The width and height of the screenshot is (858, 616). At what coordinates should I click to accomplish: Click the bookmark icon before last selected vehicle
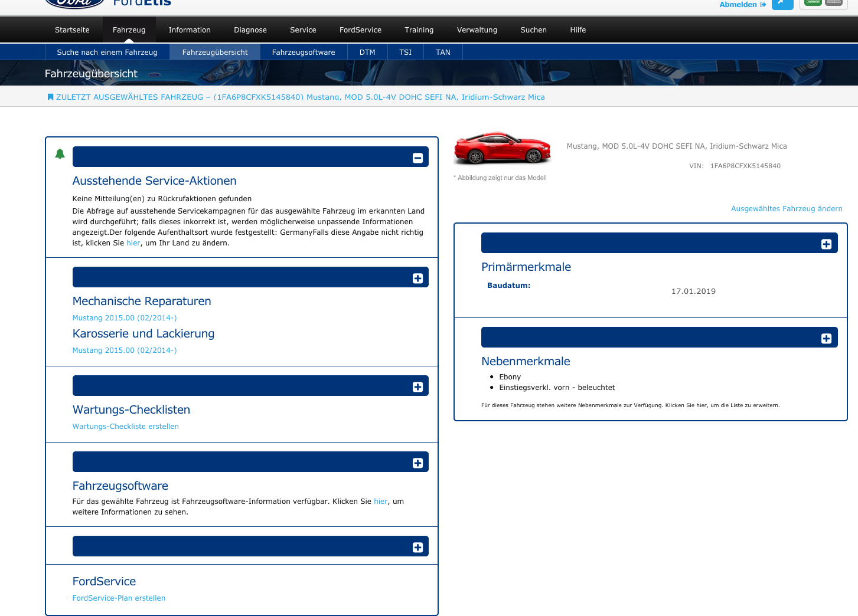click(50, 97)
